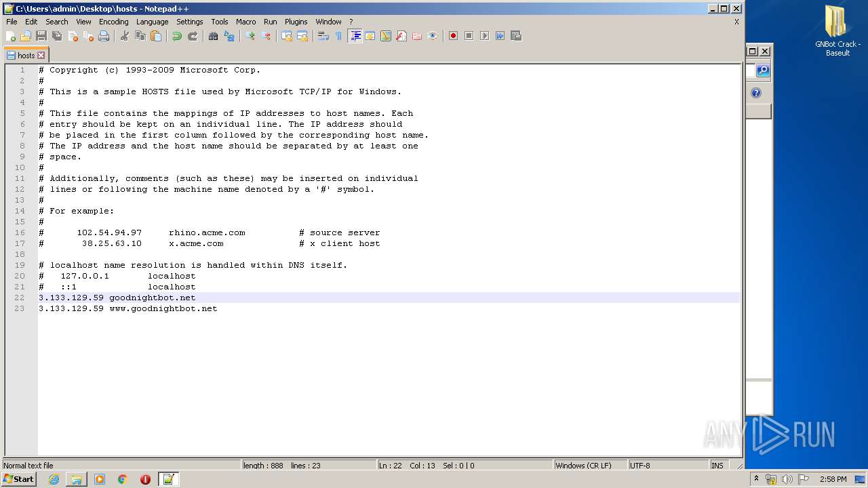The image size is (868, 488).
Task: Open the Search menu
Action: click(x=57, y=22)
